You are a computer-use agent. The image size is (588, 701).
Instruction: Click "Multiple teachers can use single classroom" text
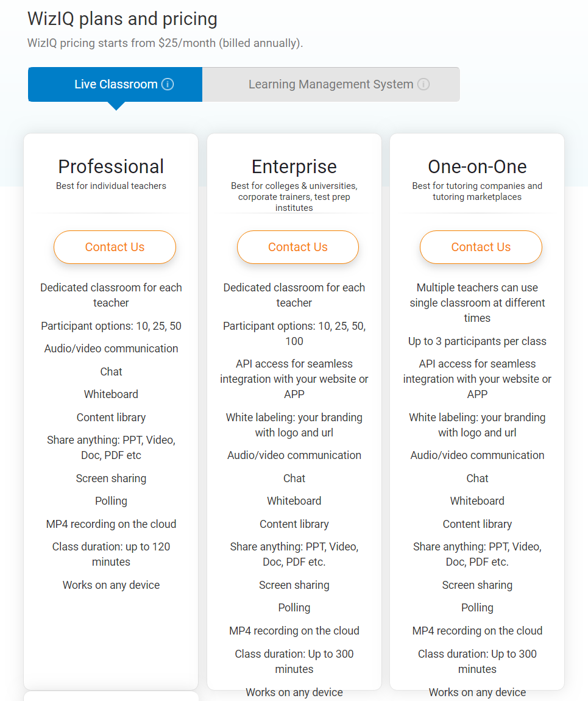pyautogui.click(x=477, y=303)
